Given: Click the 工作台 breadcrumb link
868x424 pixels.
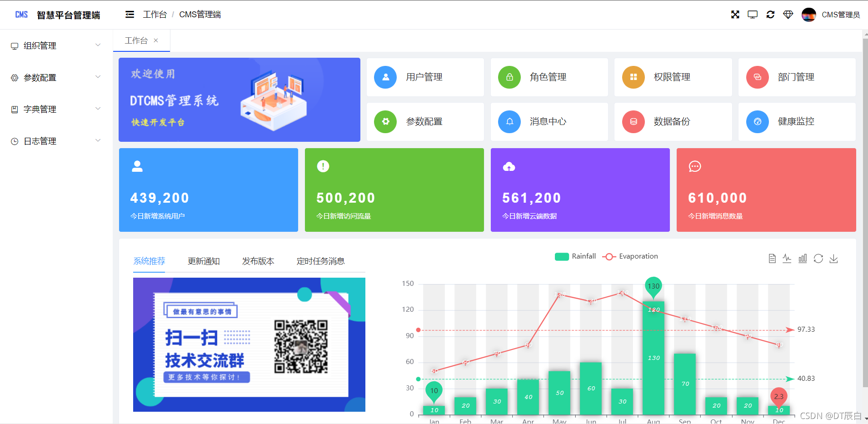Looking at the screenshot, I should 155,15.
